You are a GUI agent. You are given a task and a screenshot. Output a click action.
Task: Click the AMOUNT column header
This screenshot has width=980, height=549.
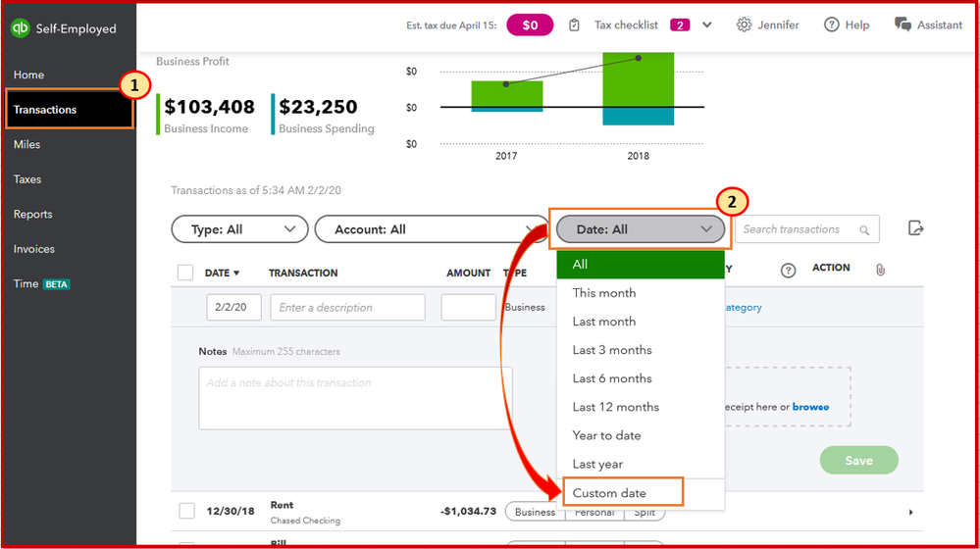pos(468,273)
